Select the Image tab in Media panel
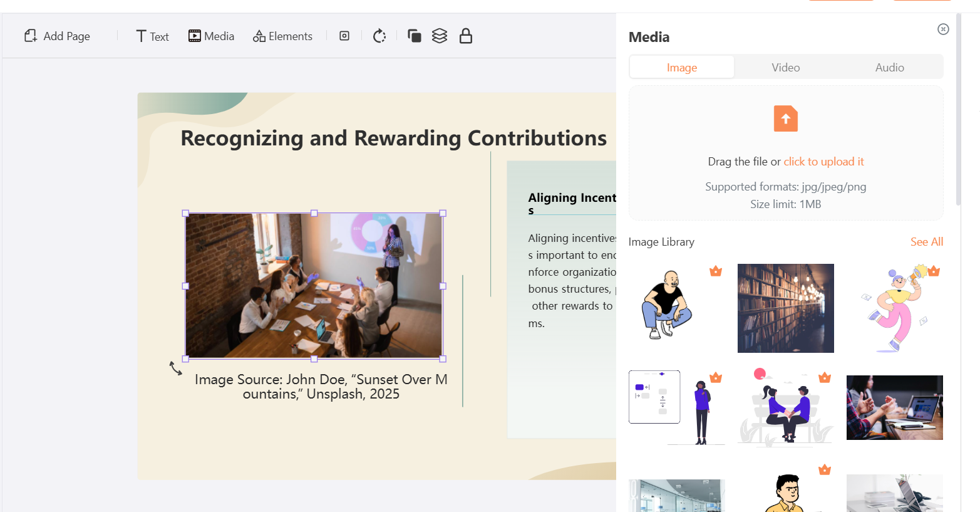The image size is (980, 512). (x=681, y=67)
